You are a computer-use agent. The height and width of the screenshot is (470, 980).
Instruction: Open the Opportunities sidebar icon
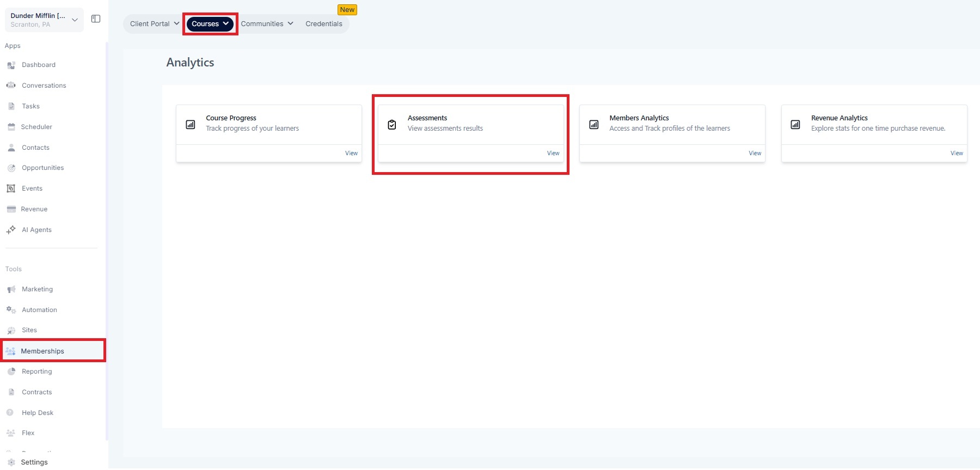point(11,168)
